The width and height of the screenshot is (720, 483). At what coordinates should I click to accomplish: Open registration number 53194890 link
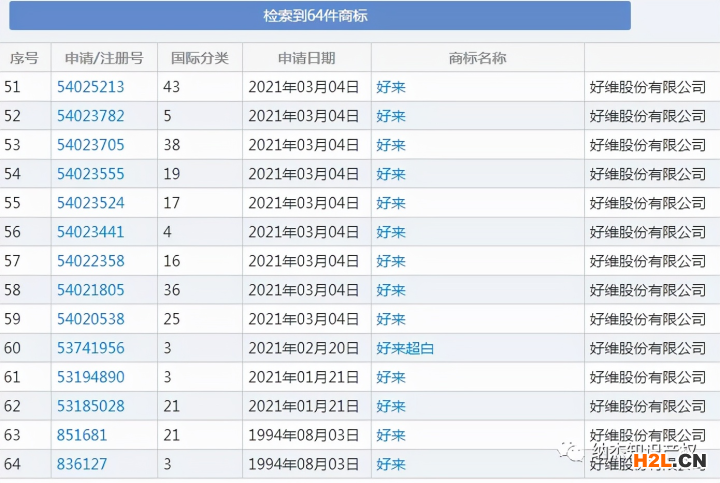tap(90, 377)
